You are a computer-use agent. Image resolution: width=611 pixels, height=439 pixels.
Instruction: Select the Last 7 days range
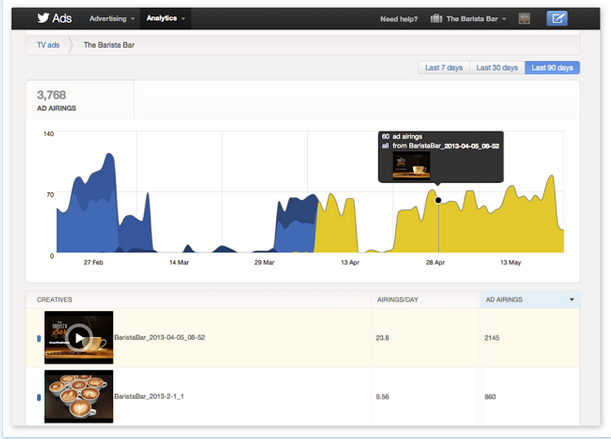click(x=444, y=68)
